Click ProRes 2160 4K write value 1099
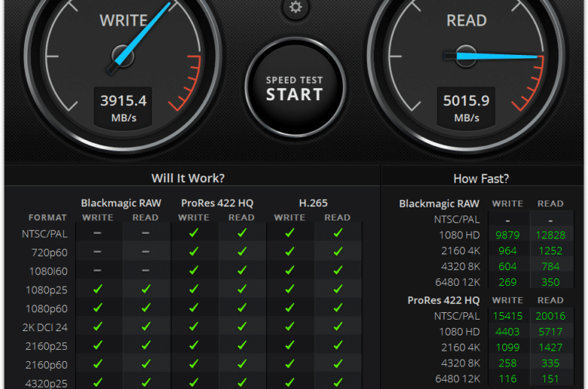The height and width of the screenshot is (389, 588). (507, 348)
